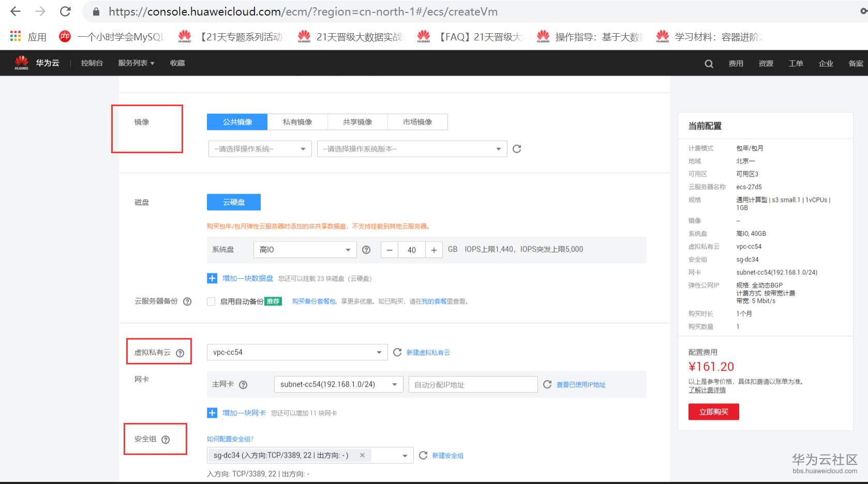Open 了解计费详情 link

[x=707, y=390]
